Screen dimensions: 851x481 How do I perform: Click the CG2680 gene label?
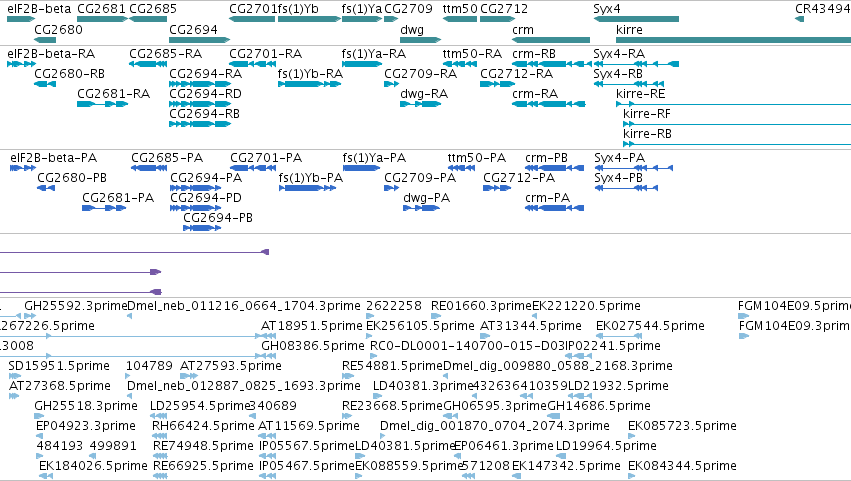(59, 30)
